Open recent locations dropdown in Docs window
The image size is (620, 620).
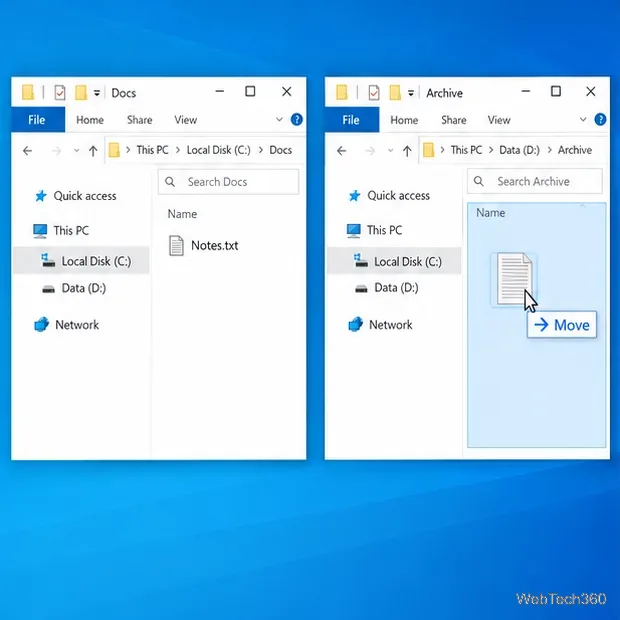click(76, 151)
